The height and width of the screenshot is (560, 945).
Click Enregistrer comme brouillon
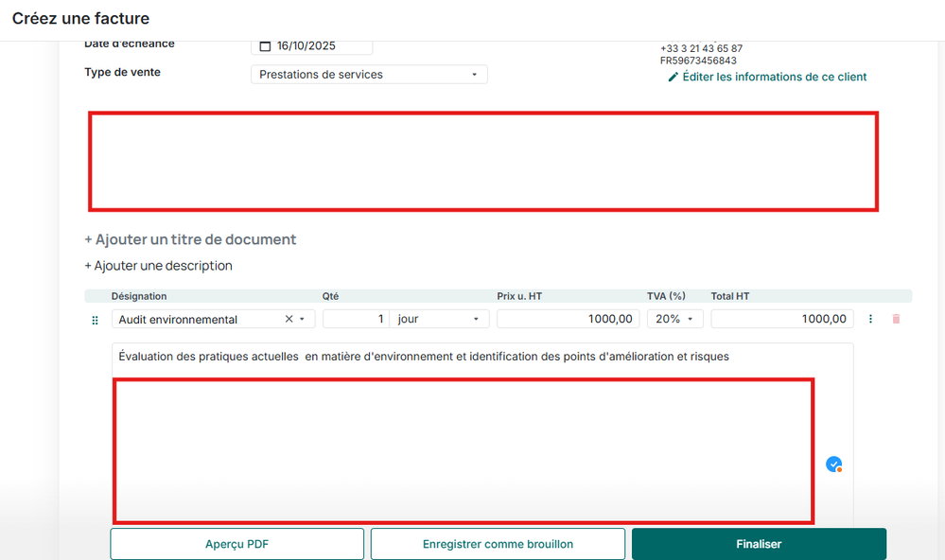[x=498, y=544]
